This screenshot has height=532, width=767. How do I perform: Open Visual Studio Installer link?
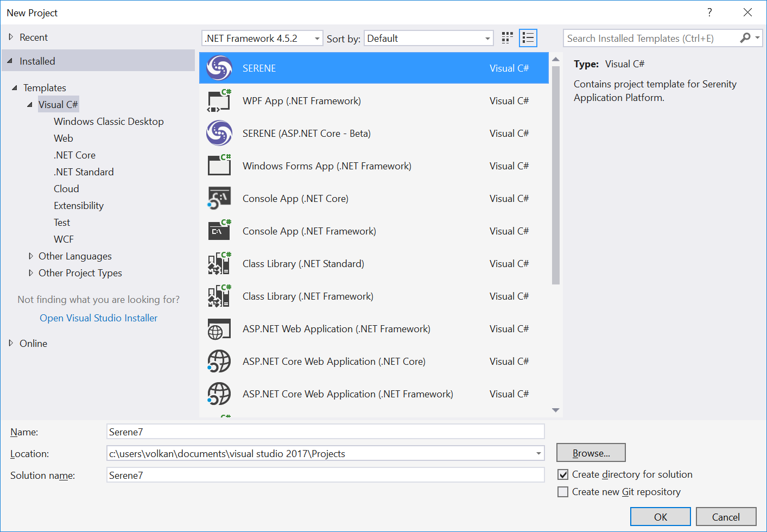[x=99, y=318]
